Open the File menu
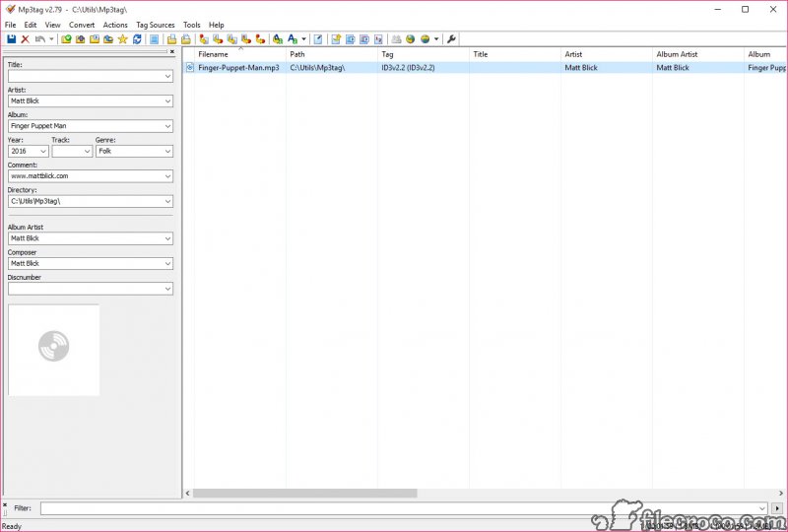Viewport: 788px width, 532px height. point(10,25)
